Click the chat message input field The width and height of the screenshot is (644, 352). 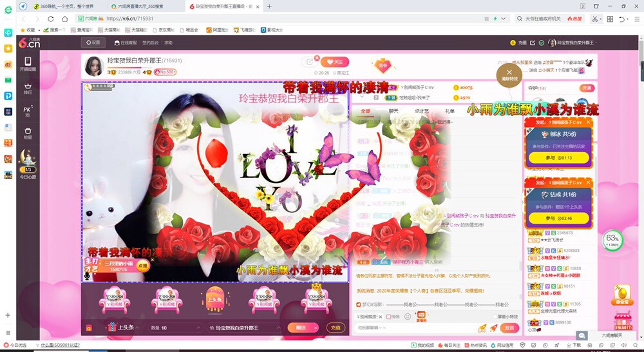click(x=415, y=328)
